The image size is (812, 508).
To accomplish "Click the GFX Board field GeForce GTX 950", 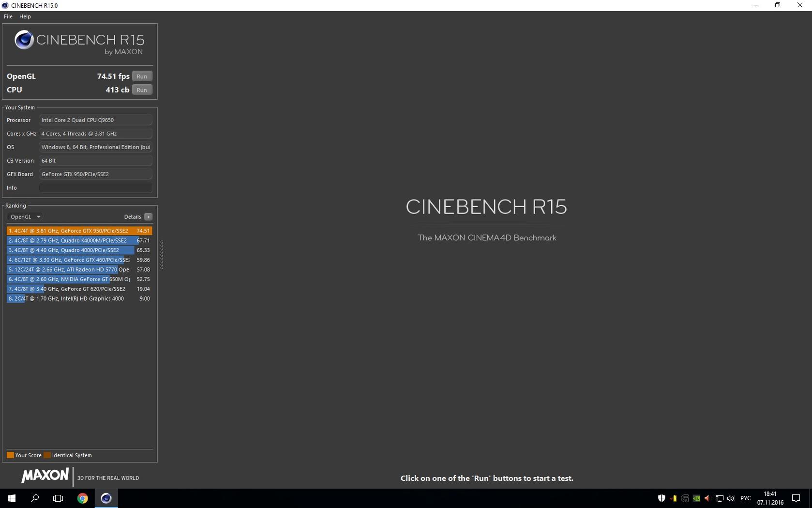I will [95, 174].
